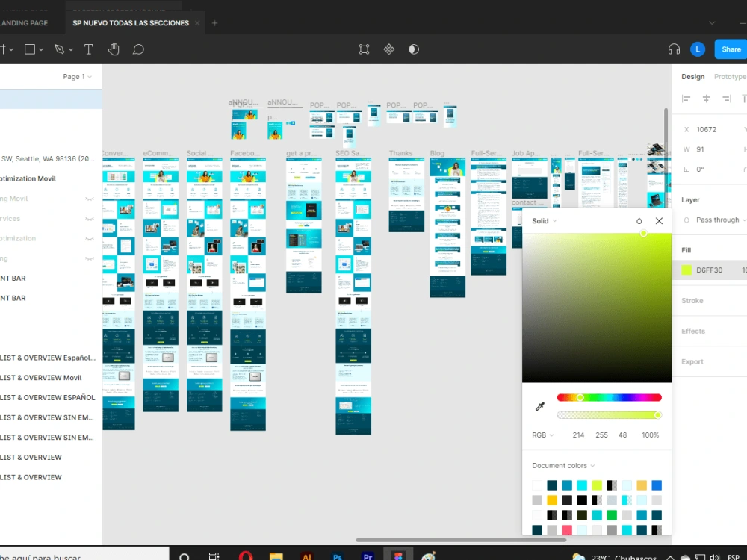Viewport: 747px width, 560px height.
Task: Click the Windows search magnifier icon
Action: pyautogui.click(x=185, y=557)
